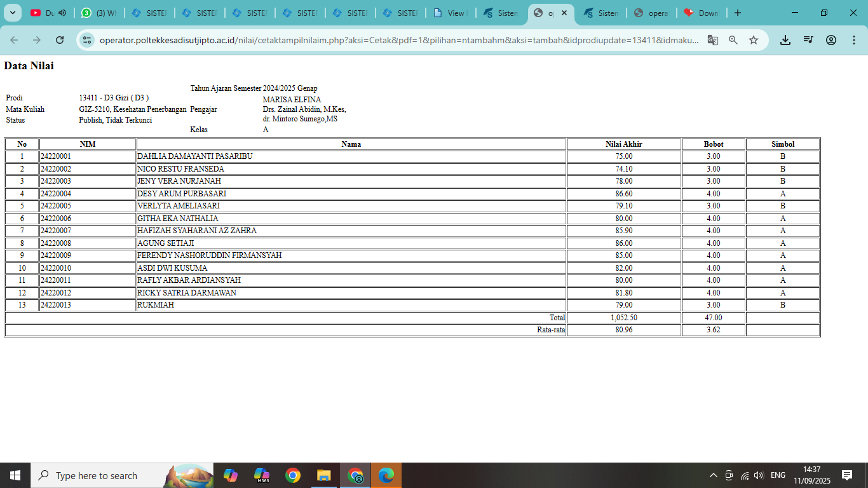Open Microsoft Edge from the taskbar
The width and height of the screenshot is (868, 488).
(x=386, y=475)
